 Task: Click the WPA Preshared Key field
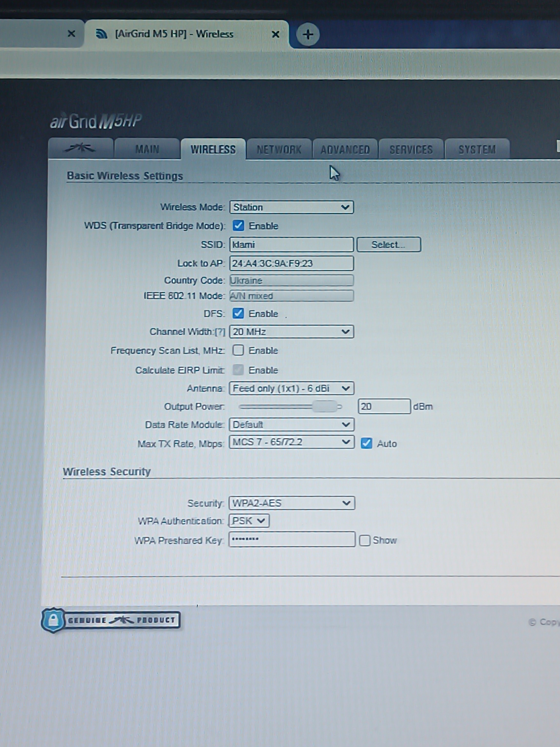[292, 539]
